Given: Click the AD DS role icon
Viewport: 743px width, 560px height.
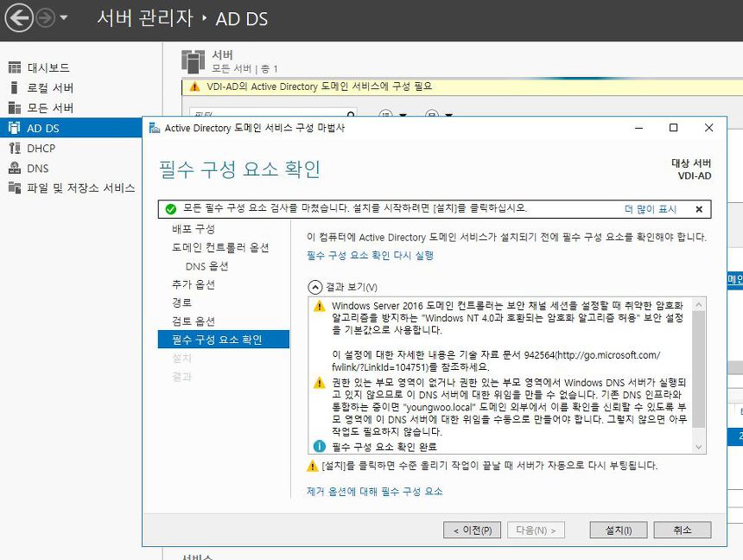Looking at the screenshot, I should [15, 128].
